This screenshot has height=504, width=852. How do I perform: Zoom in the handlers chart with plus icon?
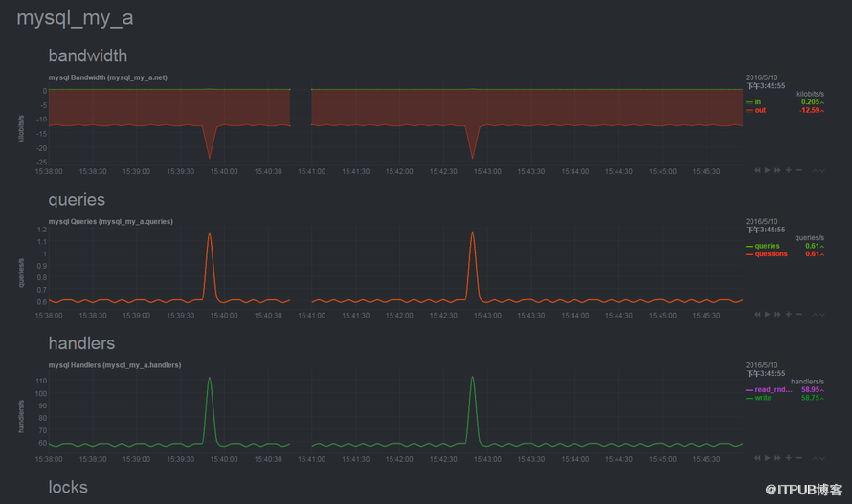pos(789,458)
